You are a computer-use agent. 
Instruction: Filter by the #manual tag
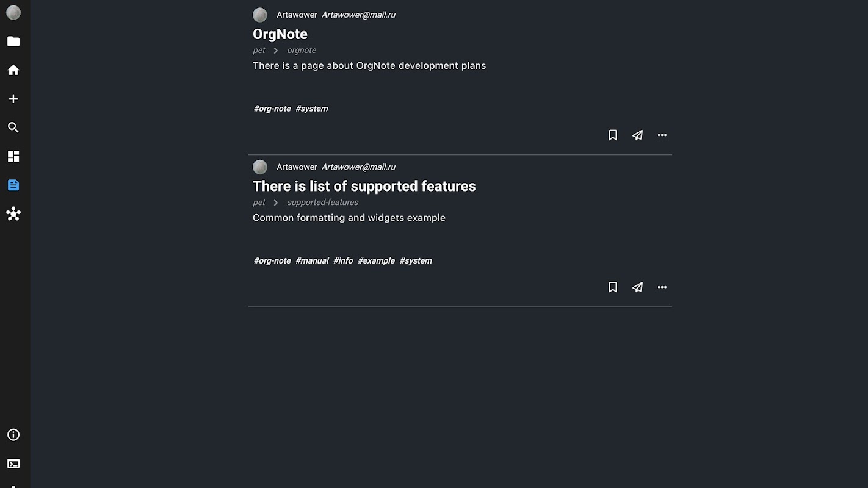tap(312, 260)
